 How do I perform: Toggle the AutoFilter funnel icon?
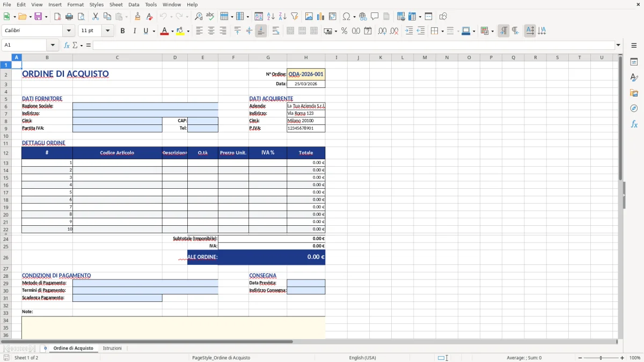[294, 17]
